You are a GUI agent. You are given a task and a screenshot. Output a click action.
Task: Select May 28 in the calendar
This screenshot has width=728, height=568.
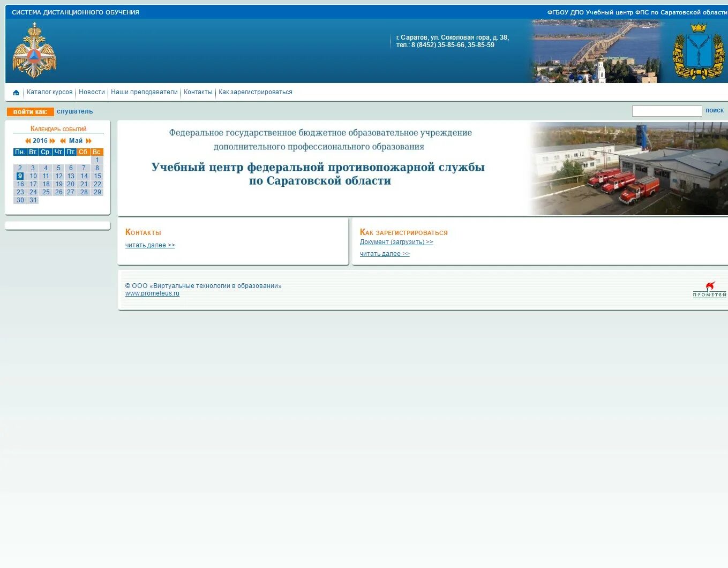84,192
